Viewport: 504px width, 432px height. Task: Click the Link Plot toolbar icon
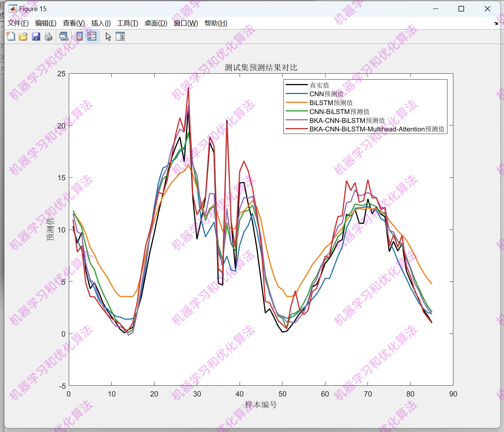click(64, 36)
